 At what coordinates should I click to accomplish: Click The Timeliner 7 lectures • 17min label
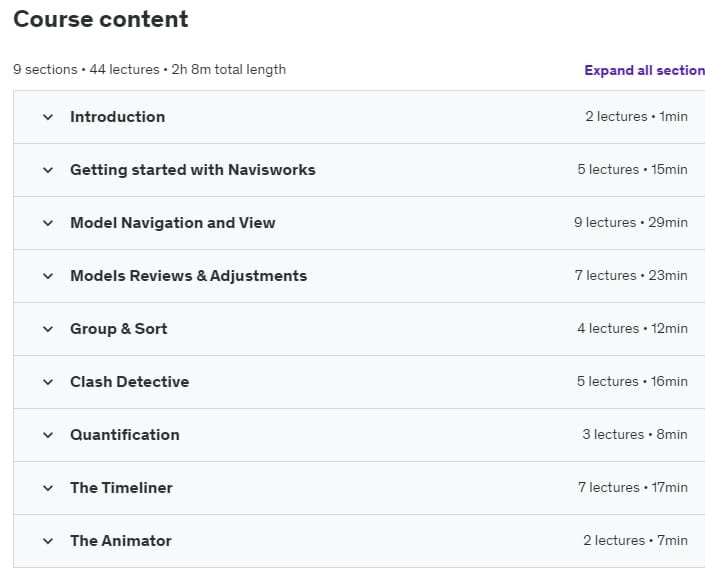point(633,488)
